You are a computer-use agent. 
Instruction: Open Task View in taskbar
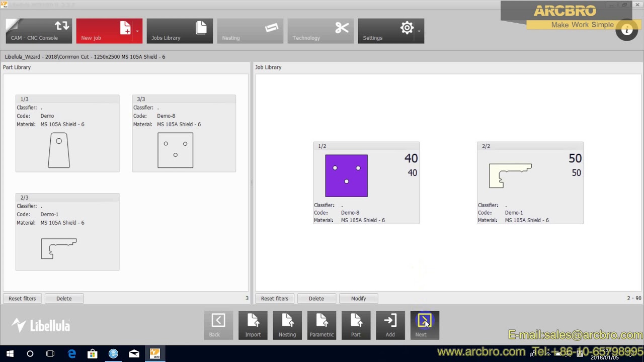50,354
